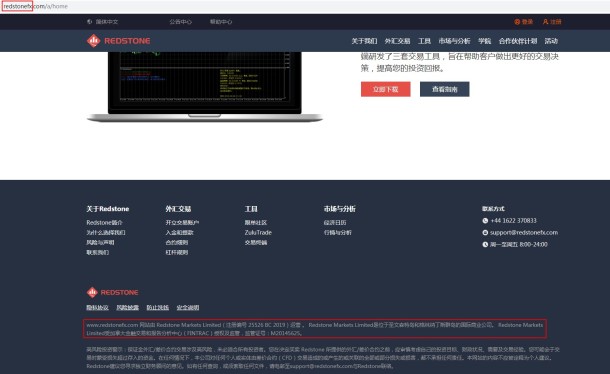Click the orange register user icon
The width and height of the screenshot is (610, 374).
point(545,22)
